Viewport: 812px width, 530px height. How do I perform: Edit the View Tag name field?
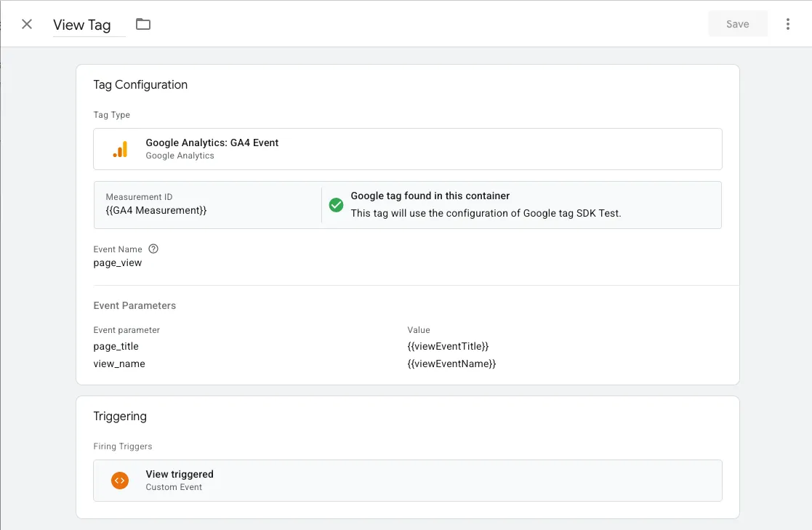[x=89, y=25]
